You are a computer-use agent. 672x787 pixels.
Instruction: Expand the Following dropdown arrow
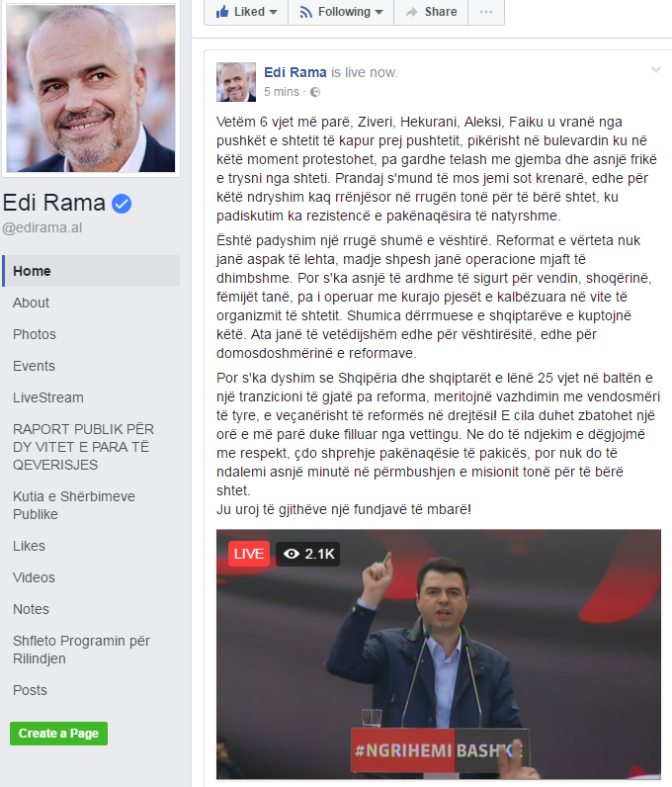(378, 12)
